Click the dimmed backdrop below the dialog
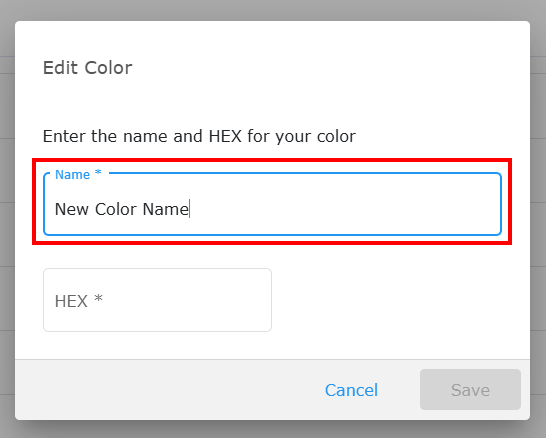546x438 pixels. click(x=273, y=429)
